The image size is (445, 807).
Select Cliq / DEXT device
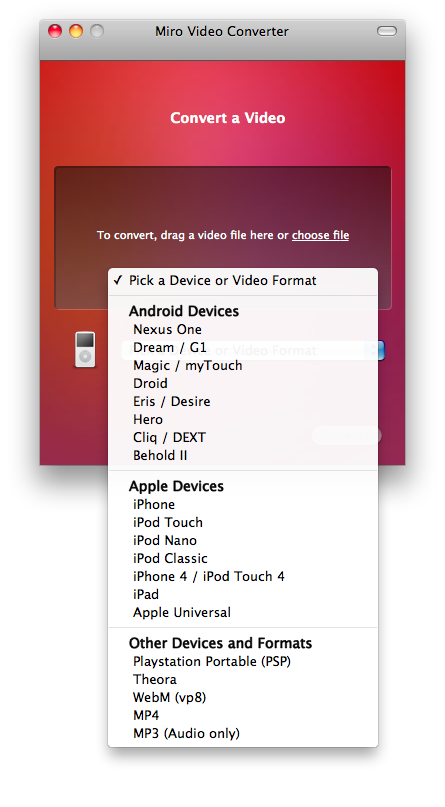243,437
